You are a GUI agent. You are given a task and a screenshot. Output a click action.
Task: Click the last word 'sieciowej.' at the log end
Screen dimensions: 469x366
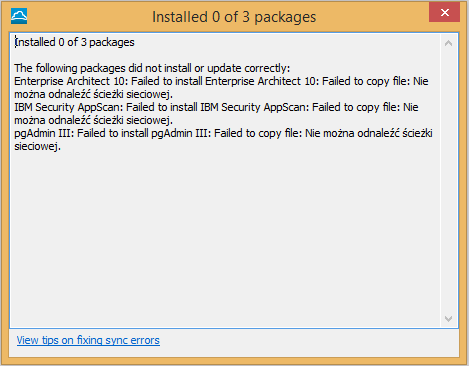coord(37,146)
